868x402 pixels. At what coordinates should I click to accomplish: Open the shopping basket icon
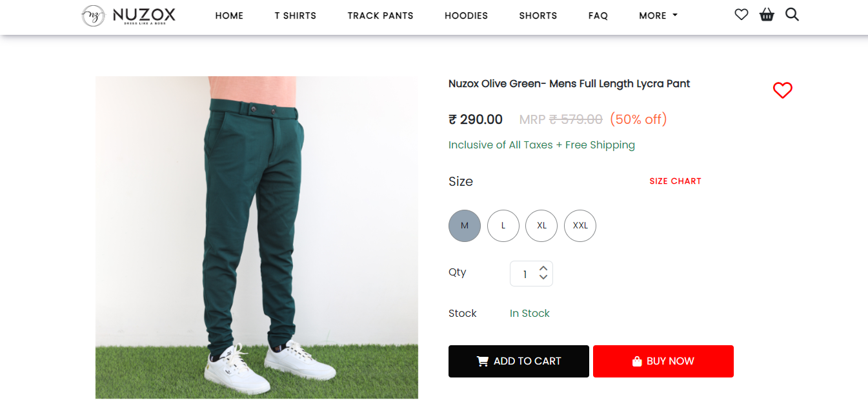[767, 14]
